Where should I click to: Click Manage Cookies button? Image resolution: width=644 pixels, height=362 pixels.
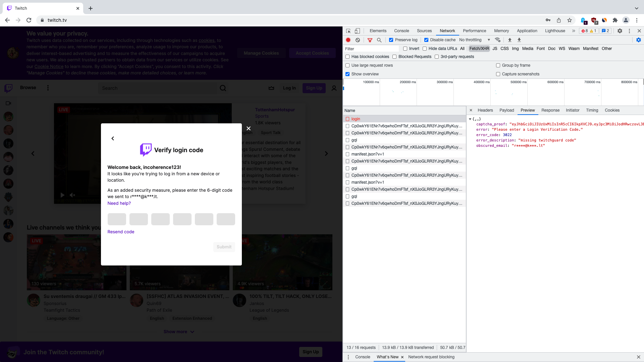[261, 53]
